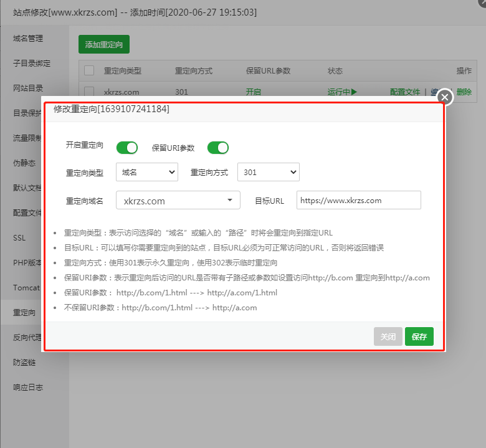Open the 重定向方式 dropdown showing 301

[x=269, y=172]
